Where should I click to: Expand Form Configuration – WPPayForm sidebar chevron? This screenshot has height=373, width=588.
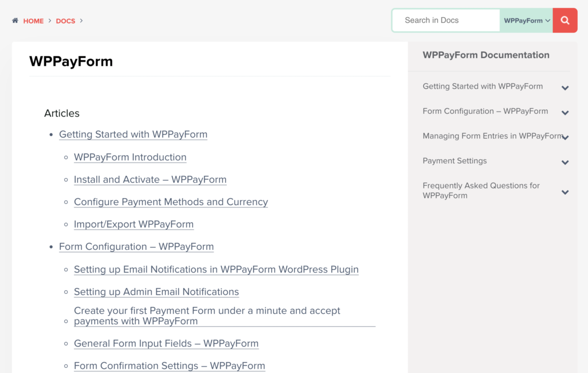(565, 113)
